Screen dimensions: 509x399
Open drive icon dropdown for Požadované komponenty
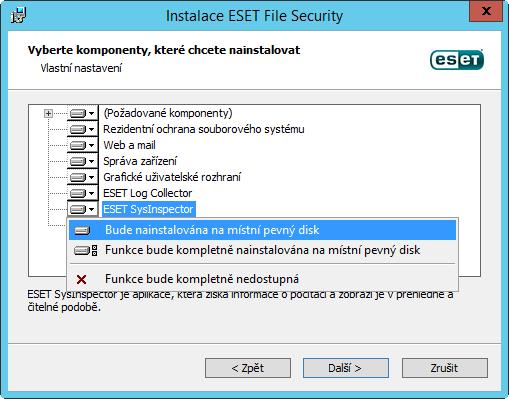82,113
